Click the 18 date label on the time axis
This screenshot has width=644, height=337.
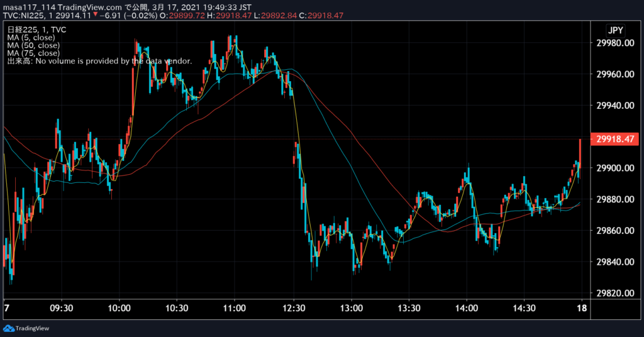(582, 308)
